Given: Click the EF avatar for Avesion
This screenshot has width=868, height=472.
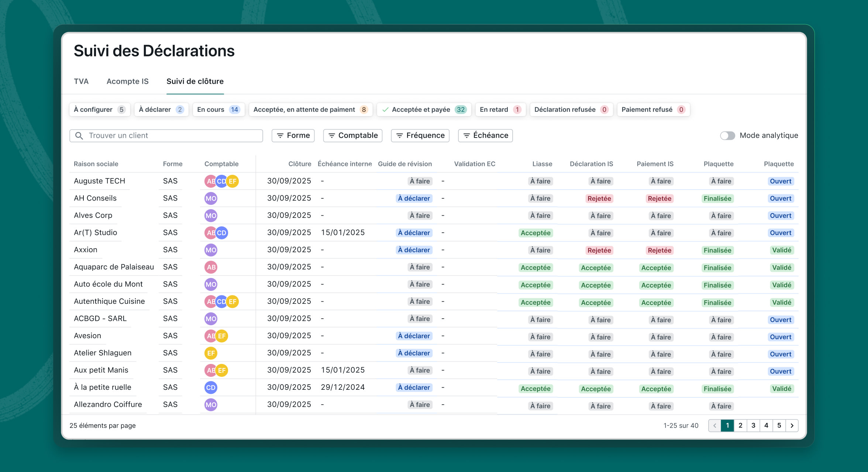Looking at the screenshot, I should (x=222, y=336).
